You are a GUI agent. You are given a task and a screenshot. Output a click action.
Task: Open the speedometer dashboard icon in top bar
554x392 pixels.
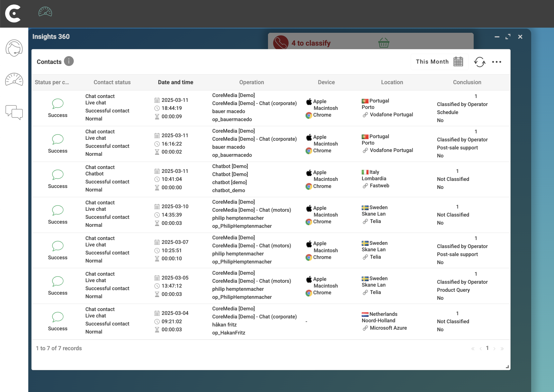pos(45,12)
